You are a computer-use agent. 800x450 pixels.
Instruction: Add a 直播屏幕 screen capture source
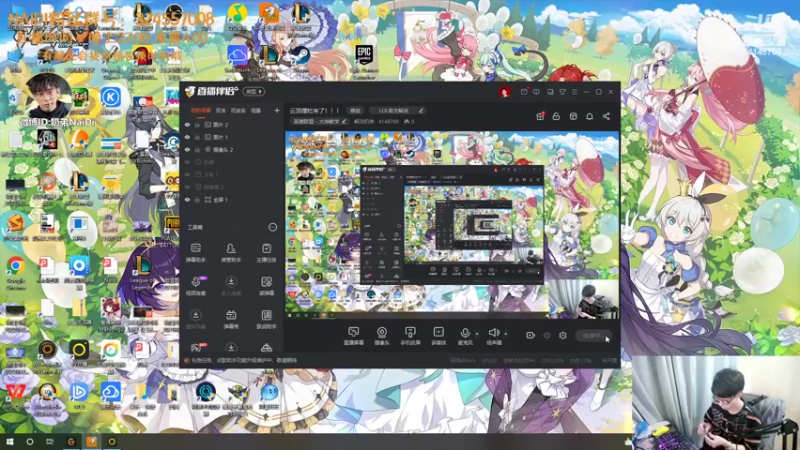point(353,336)
